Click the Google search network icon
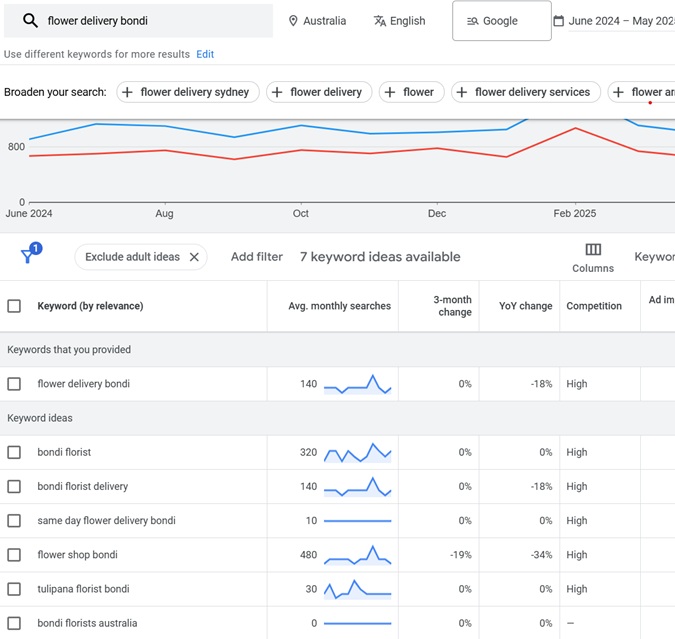 click(473, 21)
